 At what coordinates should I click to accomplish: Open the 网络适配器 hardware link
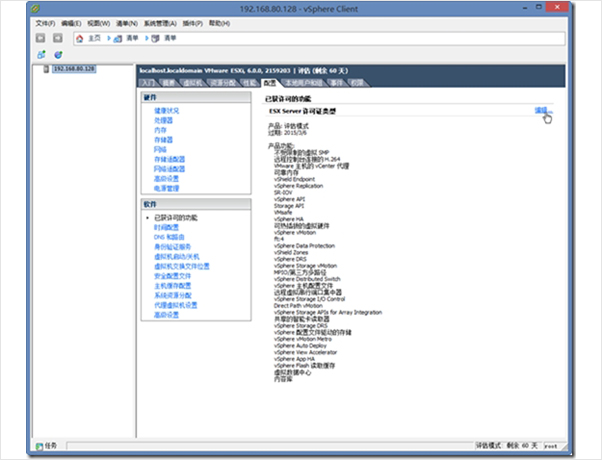pyautogui.click(x=170, y=169)
